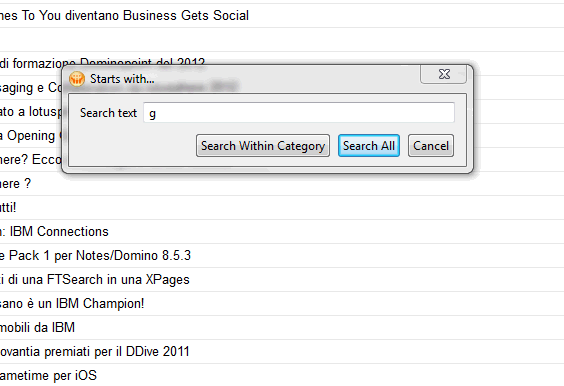This screenshot has width=564, height=386.
Task: Select row ending 'Business Gets Social'
Action: pyautogui.click(x=282, y=15)
